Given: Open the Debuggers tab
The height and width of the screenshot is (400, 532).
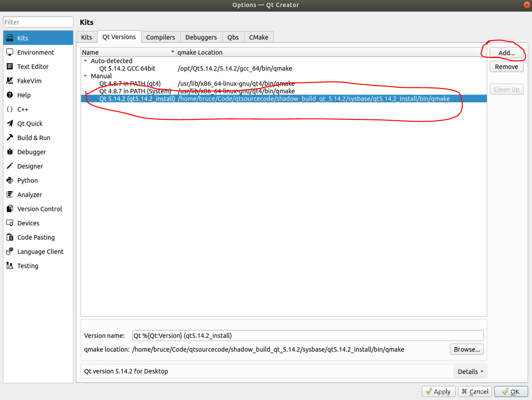Looking at the screenshot, I should click(x=201, y=37).
